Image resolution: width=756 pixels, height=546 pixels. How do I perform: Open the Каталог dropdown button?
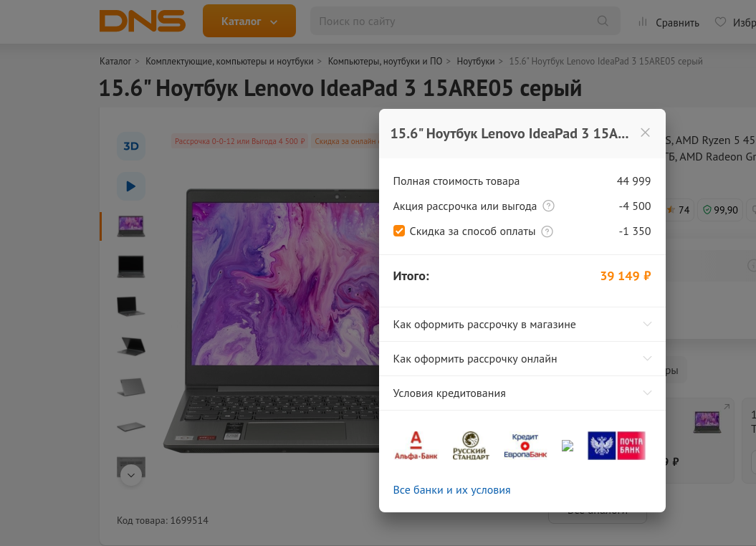click(x=249, y=21)
